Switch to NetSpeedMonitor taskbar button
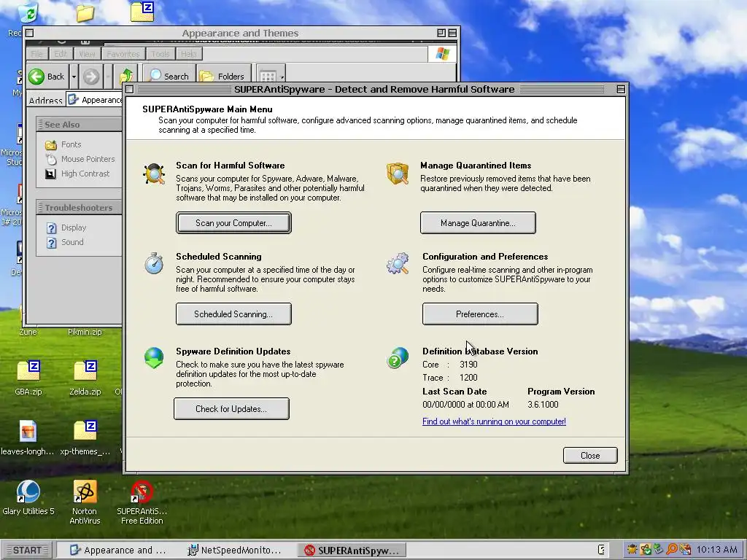Viewport: 747px width, 560px height. pos(234,550)
